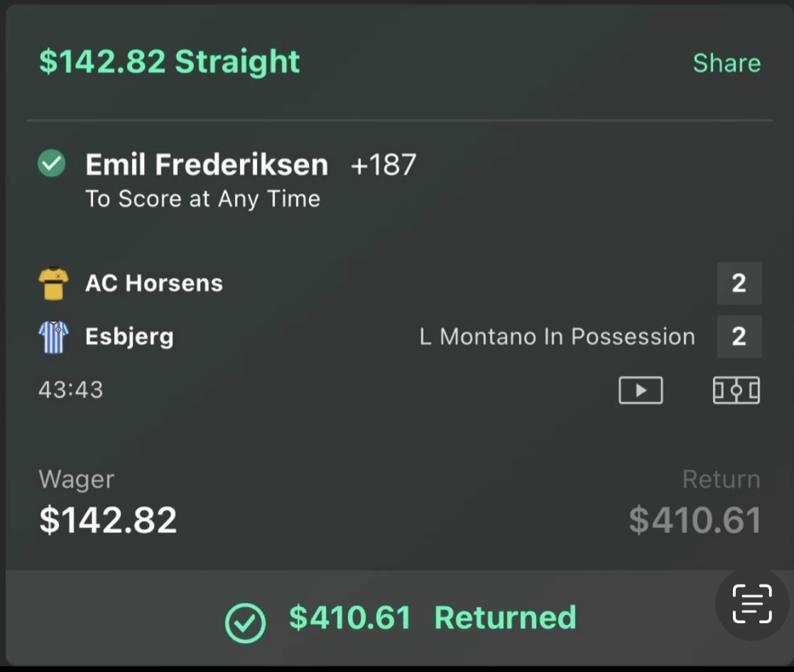Tap the $410.61 Returned banner text

(x=432, y=618)
